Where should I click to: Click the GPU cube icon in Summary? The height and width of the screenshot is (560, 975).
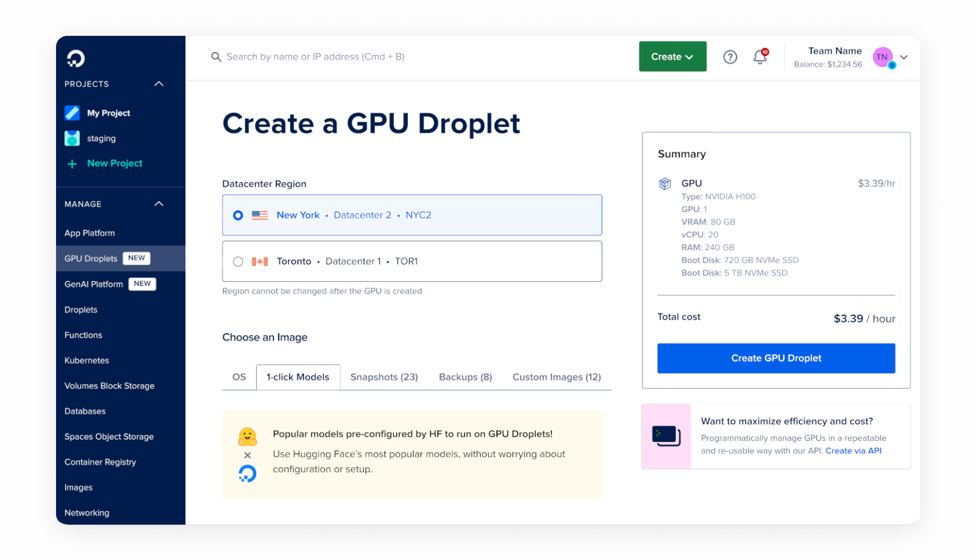point(665,184)
